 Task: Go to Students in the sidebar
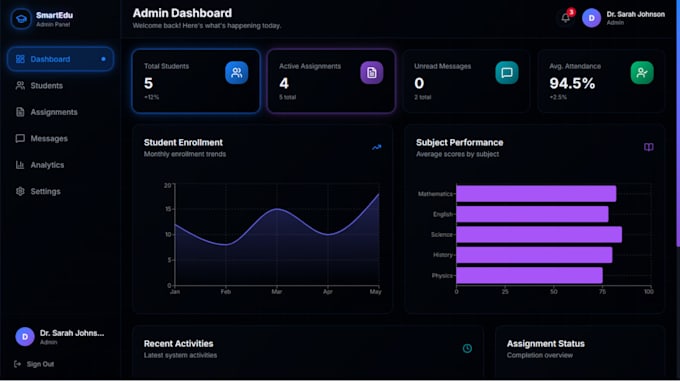60,85
